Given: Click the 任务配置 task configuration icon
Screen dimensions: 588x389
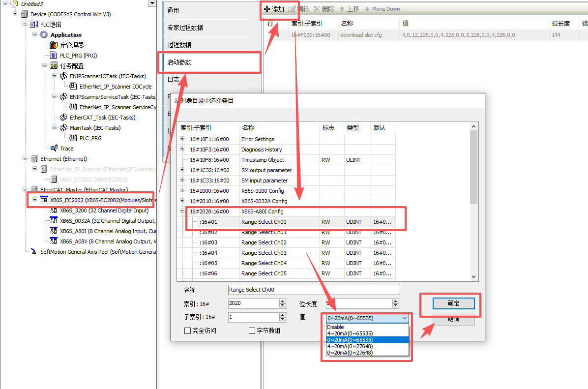Looking at the screenshot, I should (x=54, y=66).
